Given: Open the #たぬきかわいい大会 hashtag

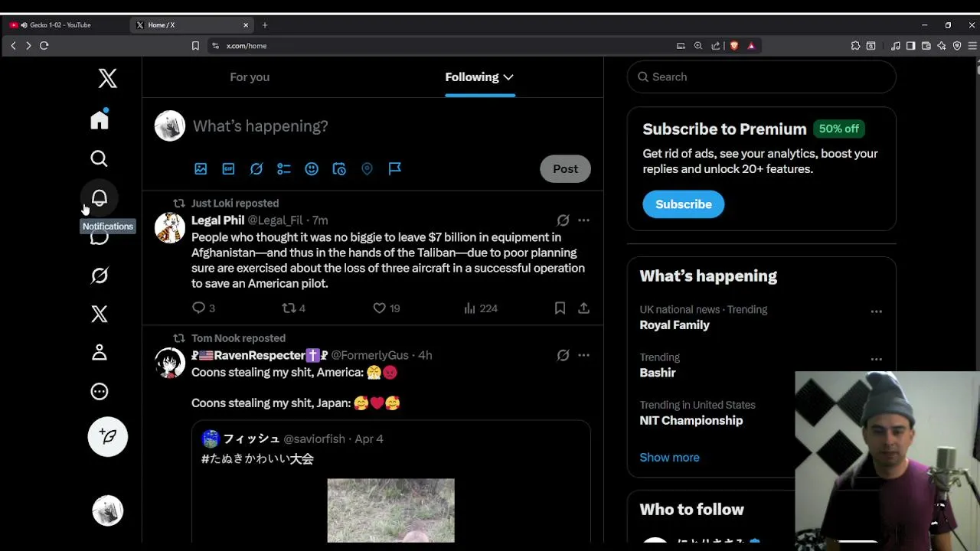Looking at the screenshot, I should pyautogui.click(x=257, y=459).
